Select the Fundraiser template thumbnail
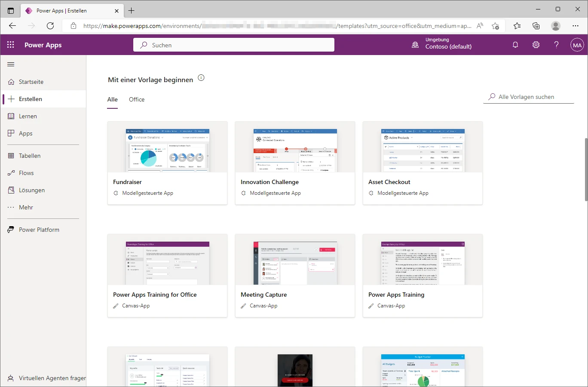Screen dimensions: 588x387 (x=168, y=150)
